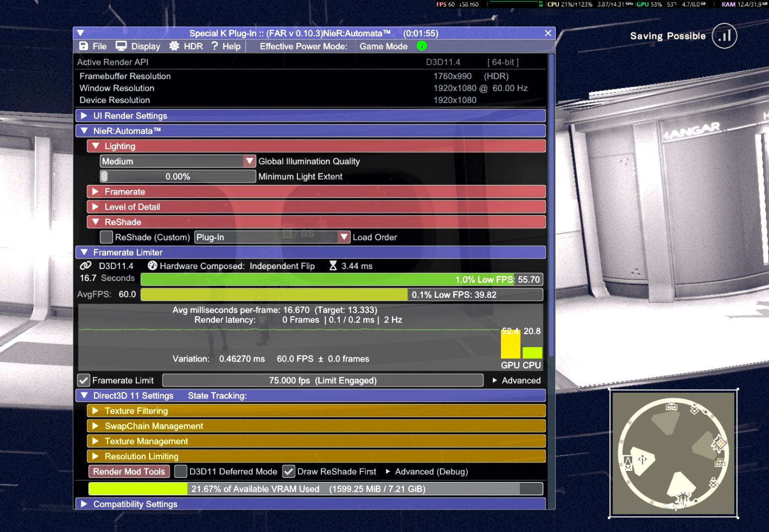The height and width of the screenshot is (532, 769).
Task: Click the AvgFPS 60.0 readout
Action: tap(106, 294)
